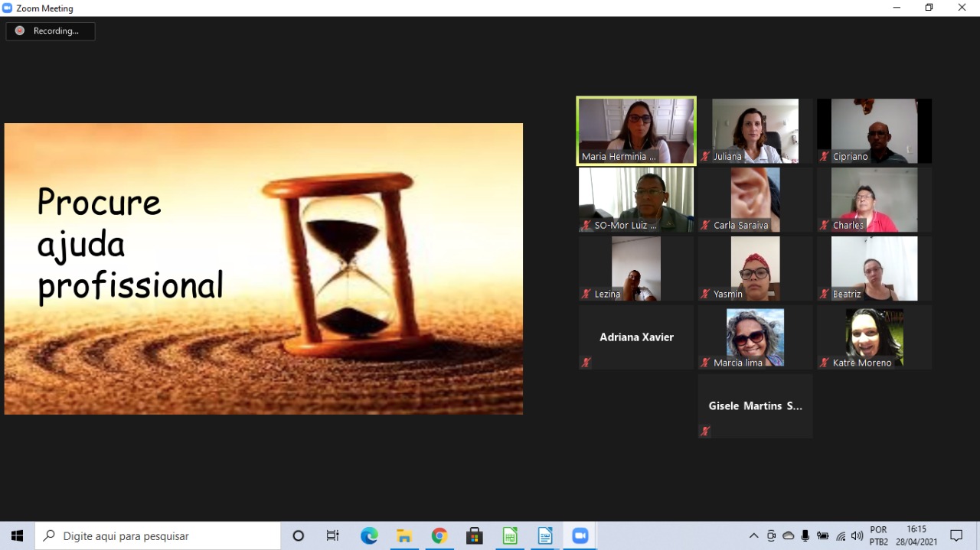The image size is (980, 550).
Task: Select Lezina's video tile
Action: 636,268
